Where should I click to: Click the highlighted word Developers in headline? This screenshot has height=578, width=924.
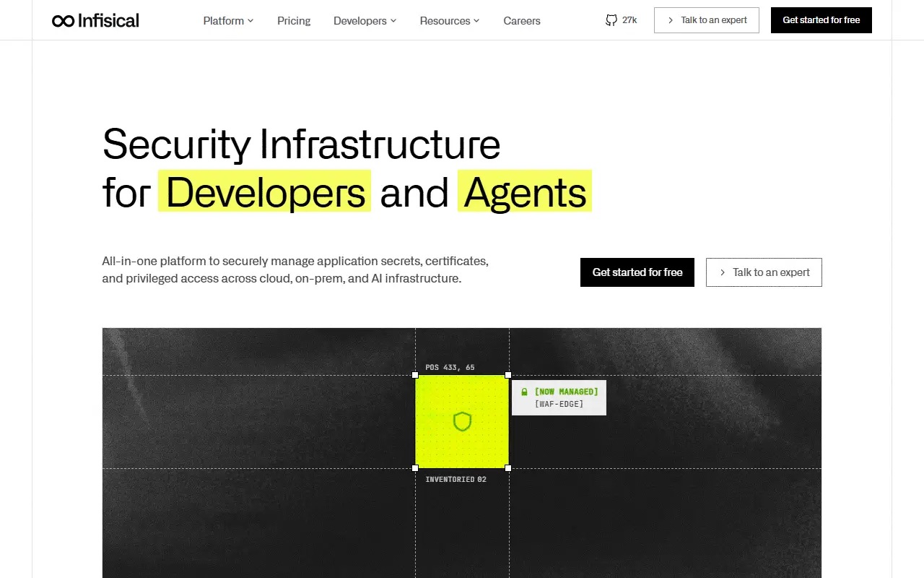(264, 191)
